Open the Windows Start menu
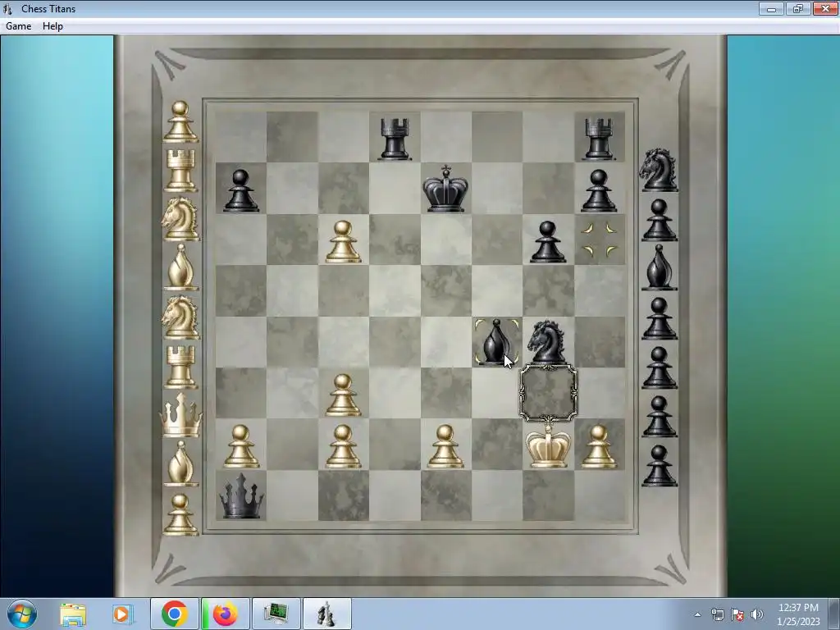The width and height of the screenshot is (840, 630). 22,614
